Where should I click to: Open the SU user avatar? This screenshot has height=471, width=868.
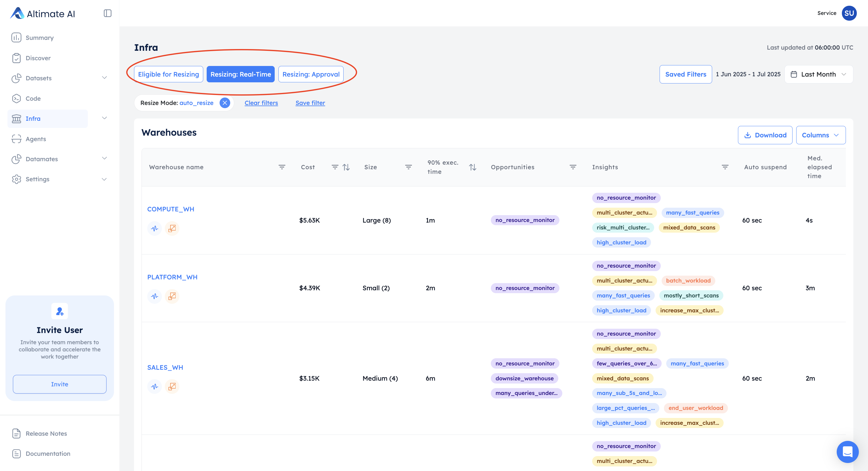coord(849,13)
